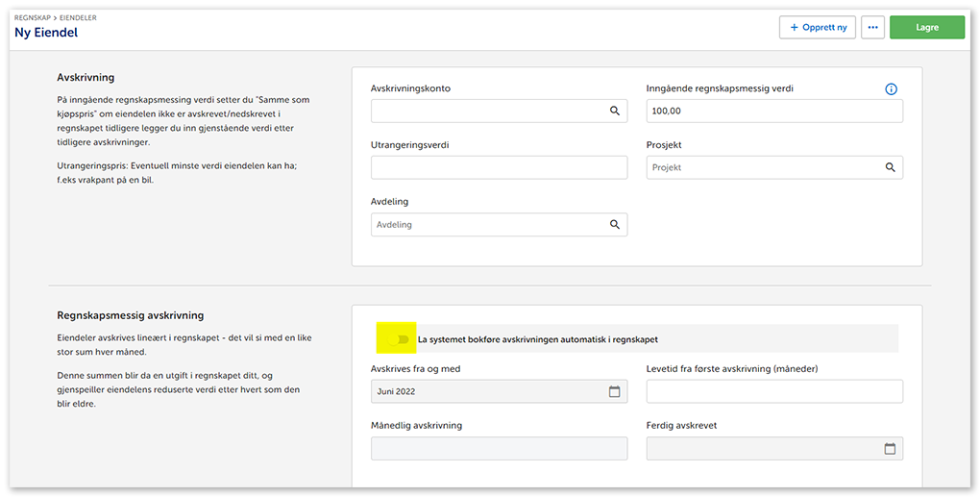Screen dimensions: 980x497
Task: Click search icon in Prosjekt field
Action: click(x=890, y=167)
